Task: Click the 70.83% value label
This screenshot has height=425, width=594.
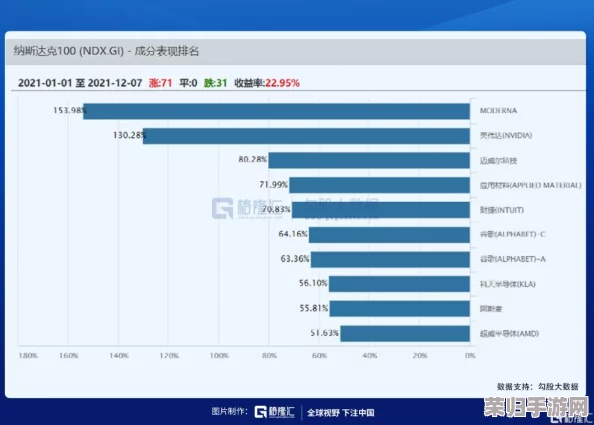Action: click(276, 209)
